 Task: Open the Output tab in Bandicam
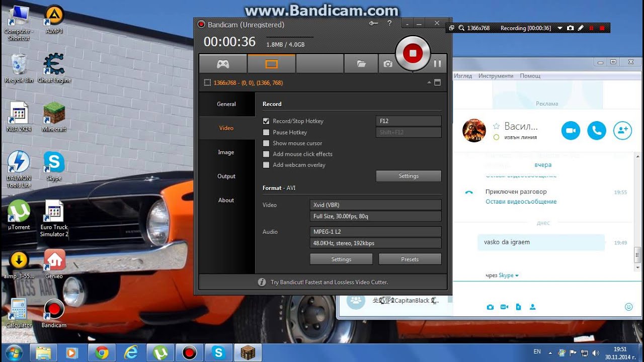(x=226, y=176)
